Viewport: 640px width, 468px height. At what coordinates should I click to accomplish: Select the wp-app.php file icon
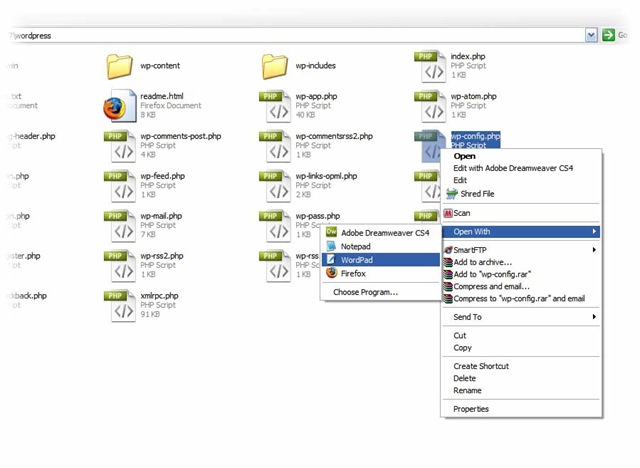click(275, 106)
